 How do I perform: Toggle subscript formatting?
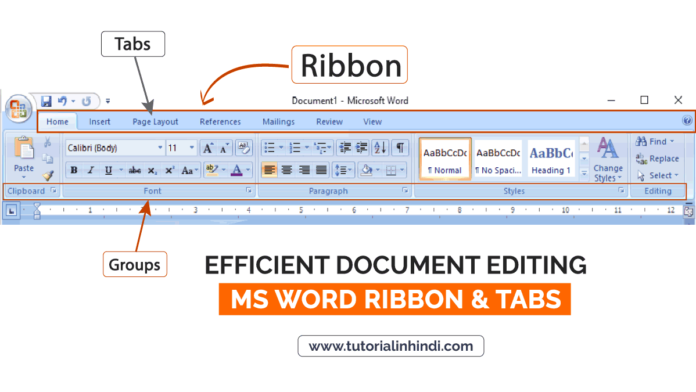pyautogui.click(x=152, y=170)
